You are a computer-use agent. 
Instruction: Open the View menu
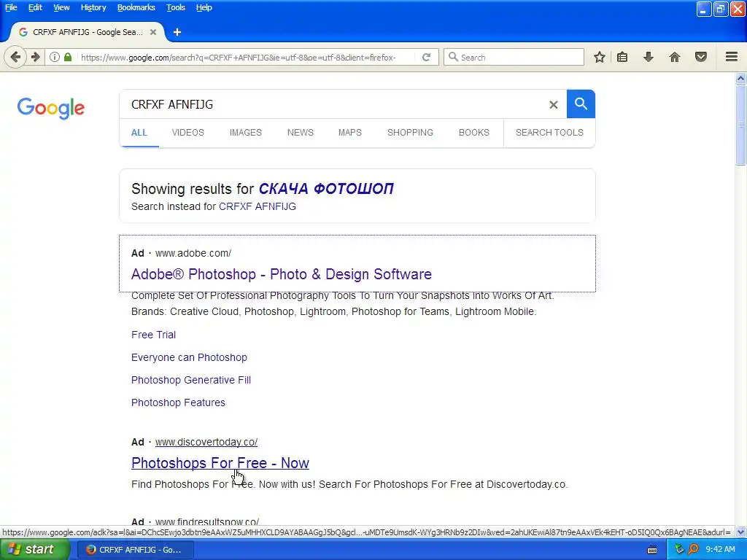(61, 7)
